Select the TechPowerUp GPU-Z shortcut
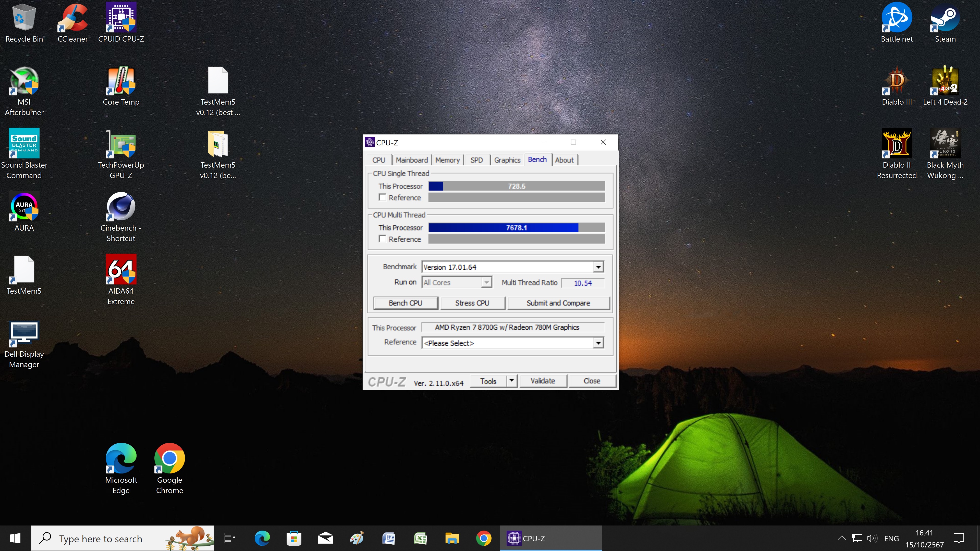The width and height of the screenshot is (980, 551). tap(121, 154)
